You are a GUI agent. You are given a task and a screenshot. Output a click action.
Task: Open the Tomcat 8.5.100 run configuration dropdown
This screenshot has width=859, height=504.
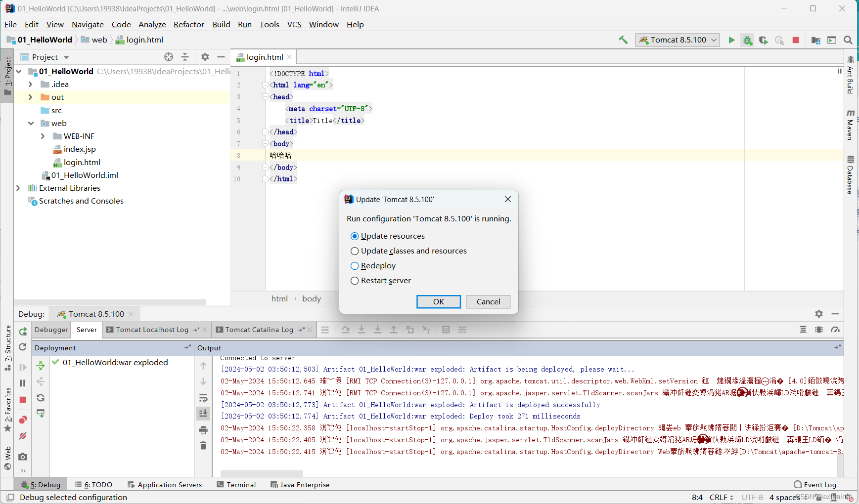[678, 40]
